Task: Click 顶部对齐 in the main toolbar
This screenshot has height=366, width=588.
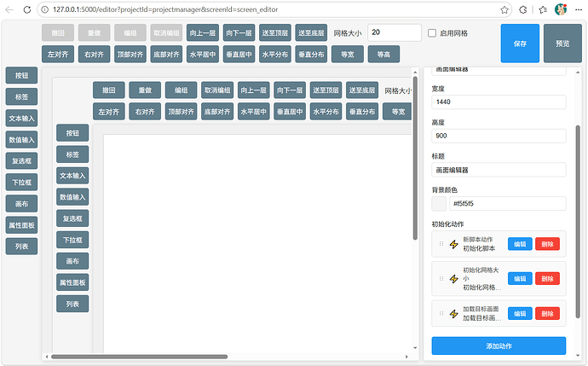Action: [x=130, y=55]
